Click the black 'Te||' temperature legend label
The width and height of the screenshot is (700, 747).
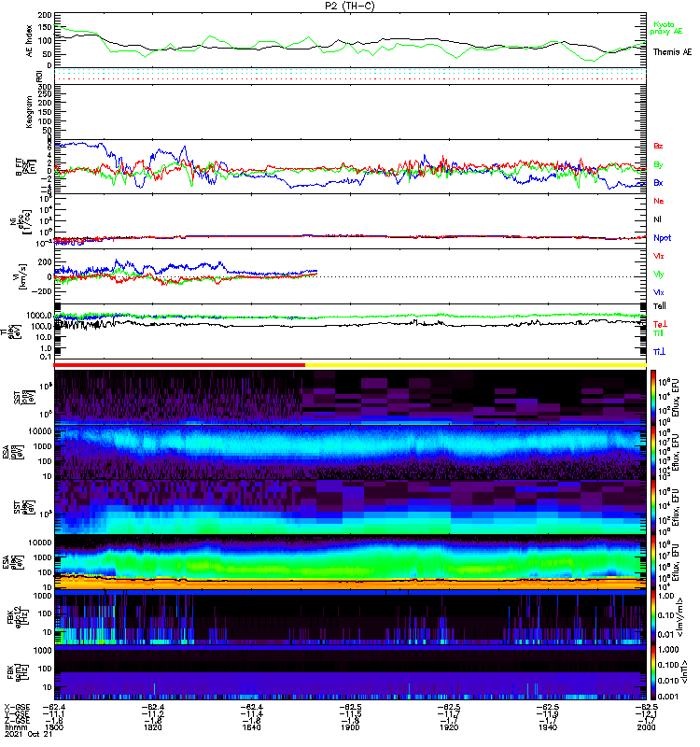click(x=660, y=306)
